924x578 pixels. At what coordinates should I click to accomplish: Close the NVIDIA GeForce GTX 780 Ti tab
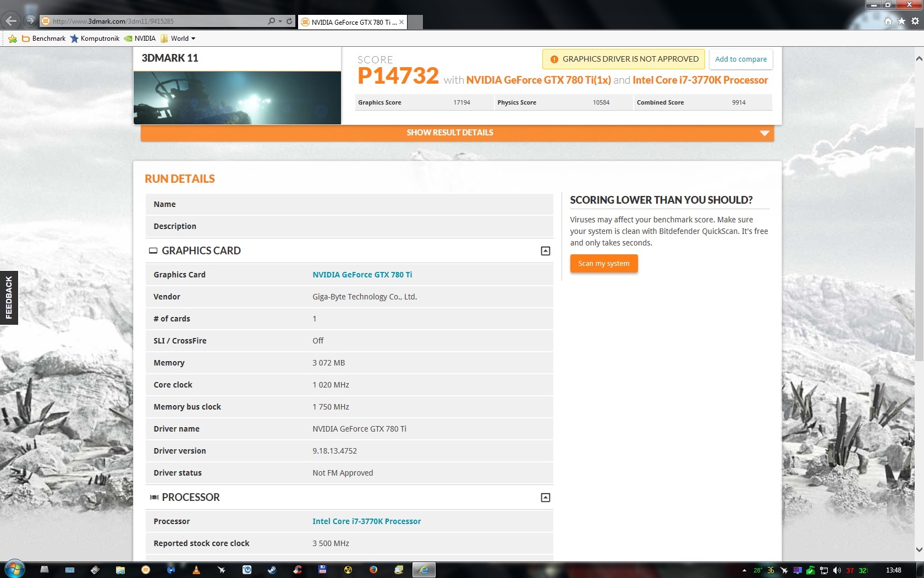pos(402,22)
